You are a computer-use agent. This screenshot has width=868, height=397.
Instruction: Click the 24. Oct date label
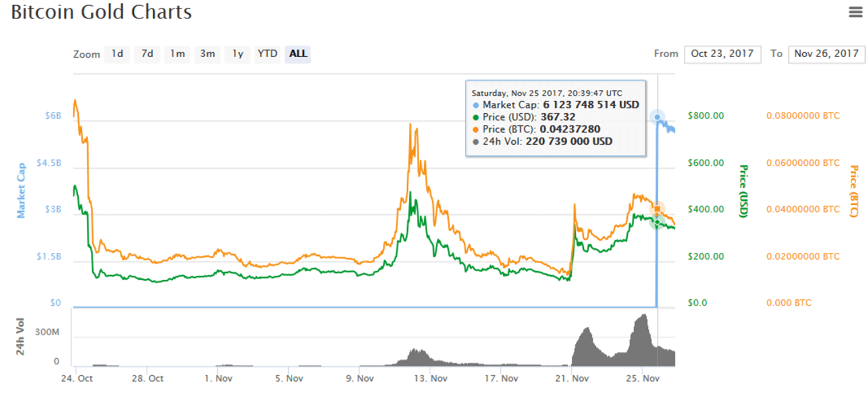pos(77,379)
